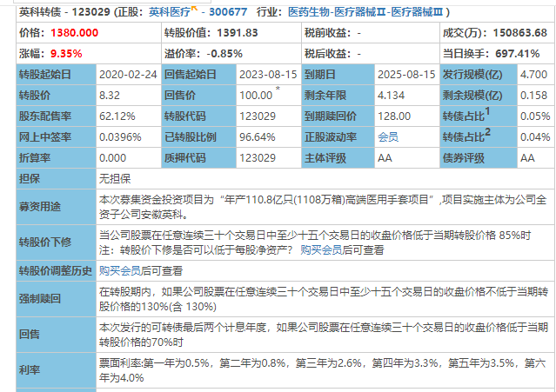Open the 英科医疗 stock link

pyautogui.click(x=170, y=12)
